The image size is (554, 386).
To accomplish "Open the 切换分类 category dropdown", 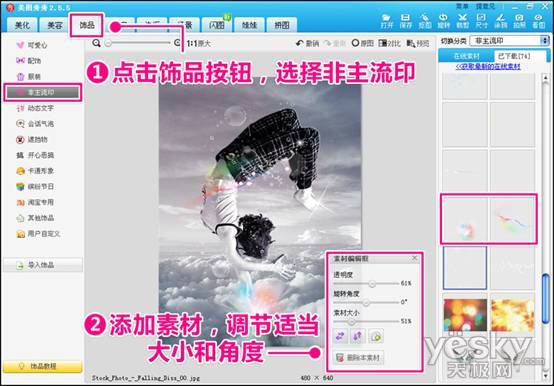I will 509,41.
